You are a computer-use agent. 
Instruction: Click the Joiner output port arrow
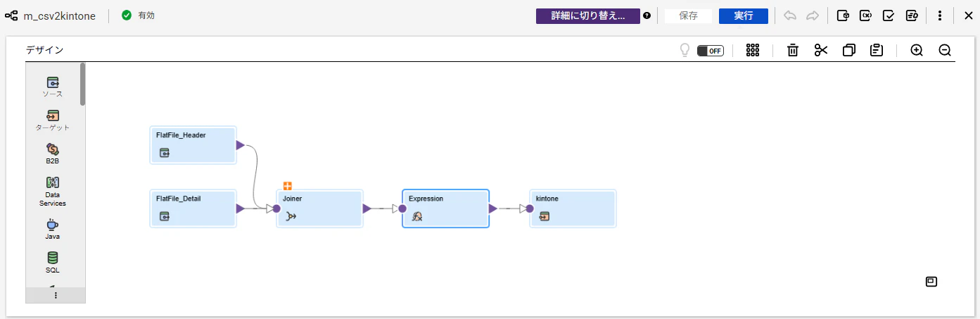pyautogui.click(x=367, y=208)
